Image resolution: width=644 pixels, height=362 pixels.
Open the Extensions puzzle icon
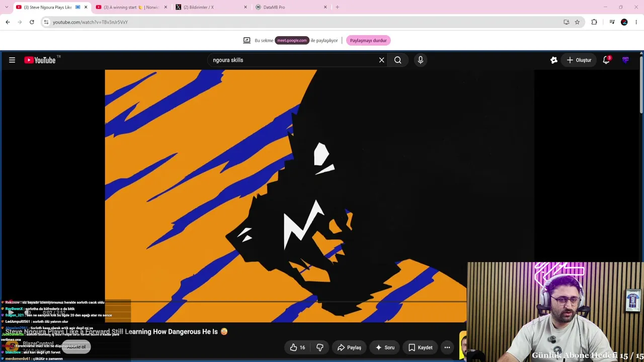tap(594, 22)
